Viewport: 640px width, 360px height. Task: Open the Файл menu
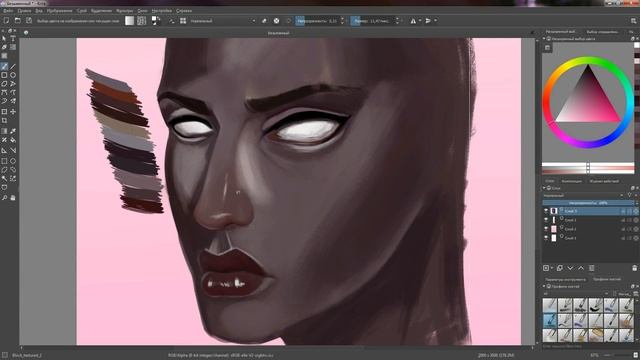coord(8,11)
